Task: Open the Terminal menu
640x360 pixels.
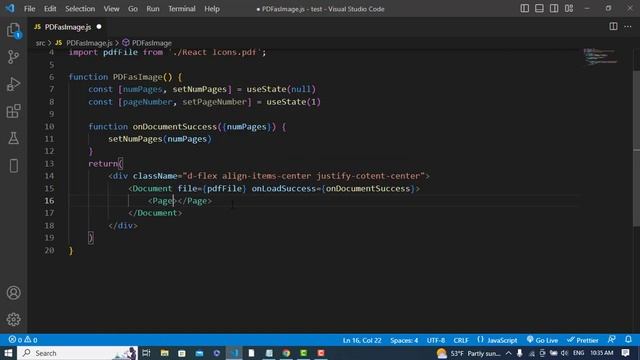Action: (182, 9)
